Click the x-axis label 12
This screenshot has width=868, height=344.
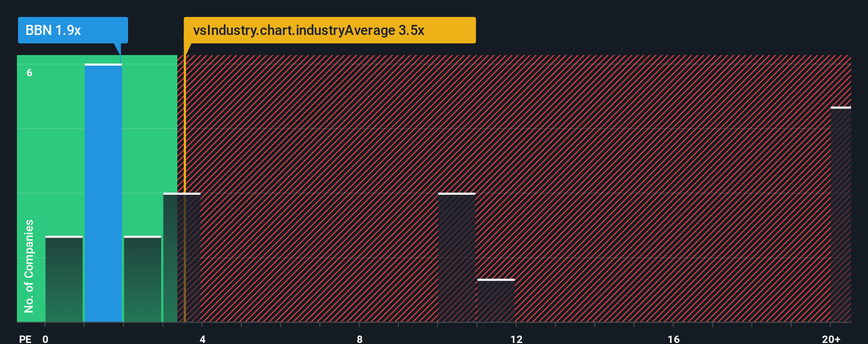[x=517, y=339]
